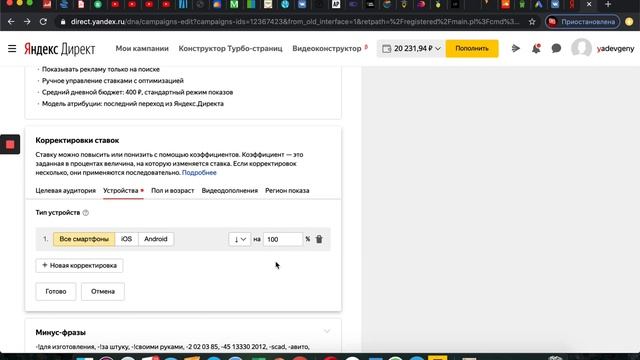Click the yellow Пополнить button

coord(472,49)
